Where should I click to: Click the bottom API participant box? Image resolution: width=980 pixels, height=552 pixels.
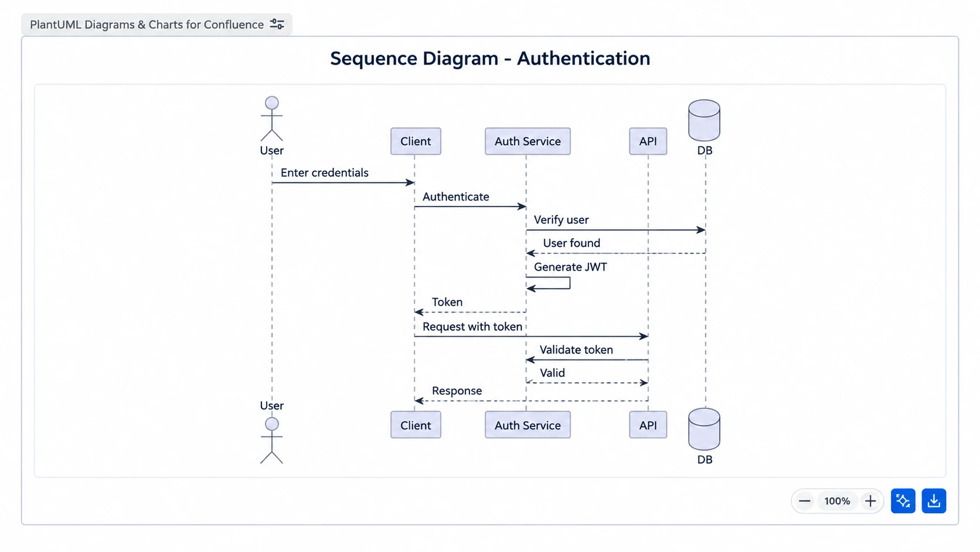648,425
